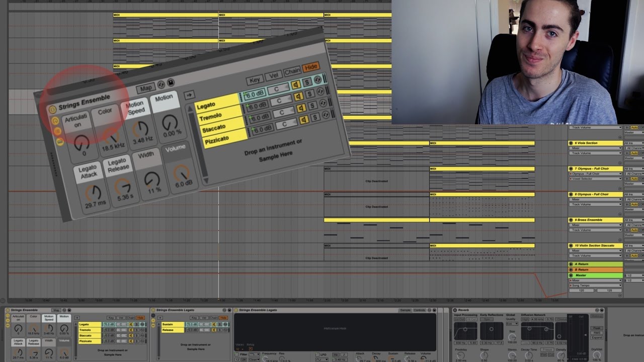Click tempo minimum field showing 120
Viewport: 644px width, 362px height.
click(x=582, y=291)
